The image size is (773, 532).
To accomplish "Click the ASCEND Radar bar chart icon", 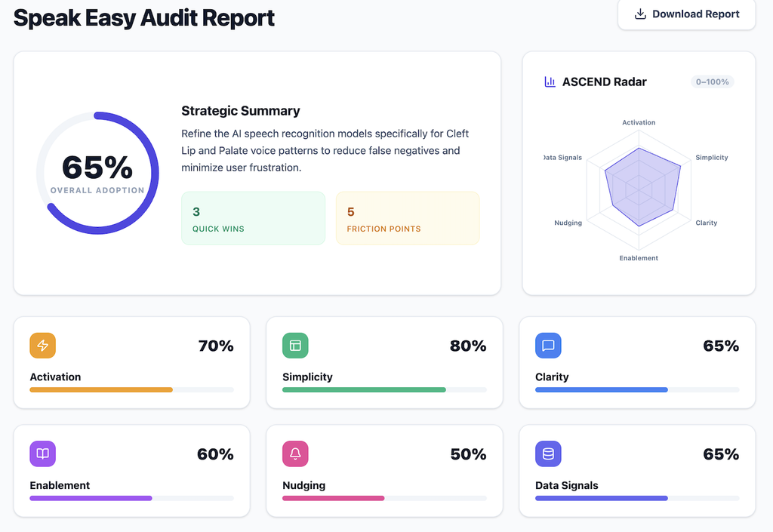I will point(550,81).
